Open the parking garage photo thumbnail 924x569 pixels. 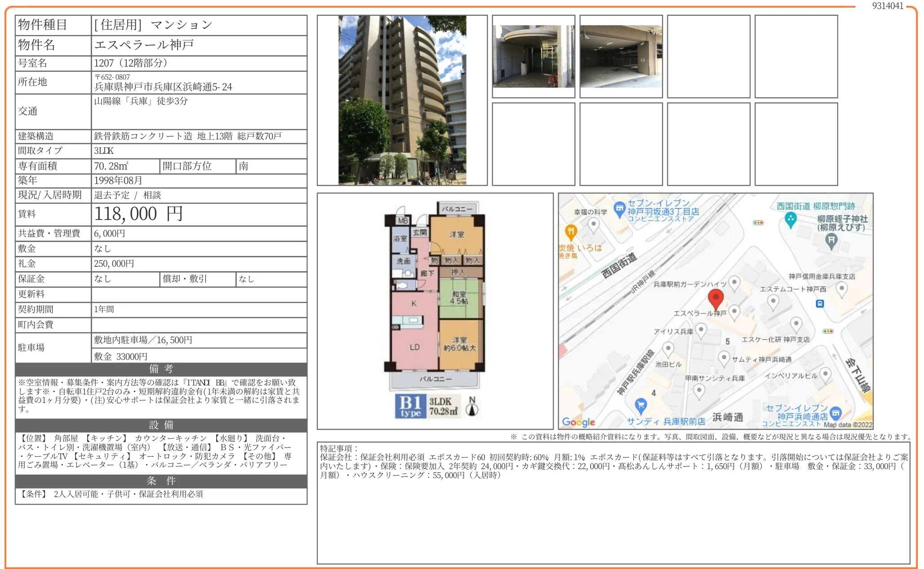[621, 56]
